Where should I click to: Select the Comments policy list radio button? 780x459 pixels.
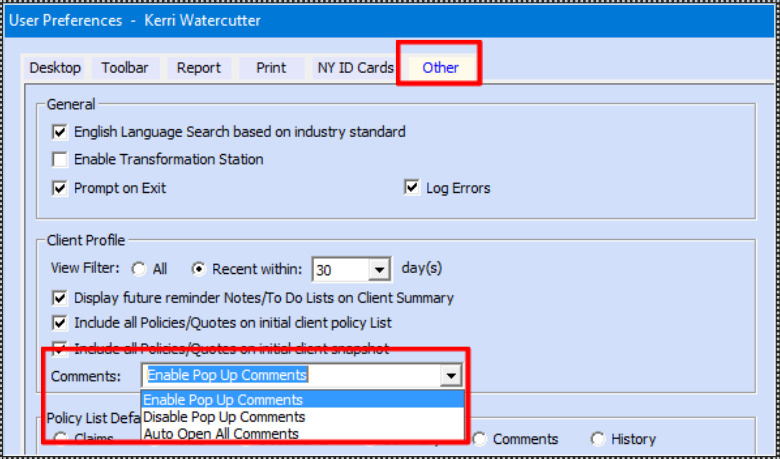point(479,439)
